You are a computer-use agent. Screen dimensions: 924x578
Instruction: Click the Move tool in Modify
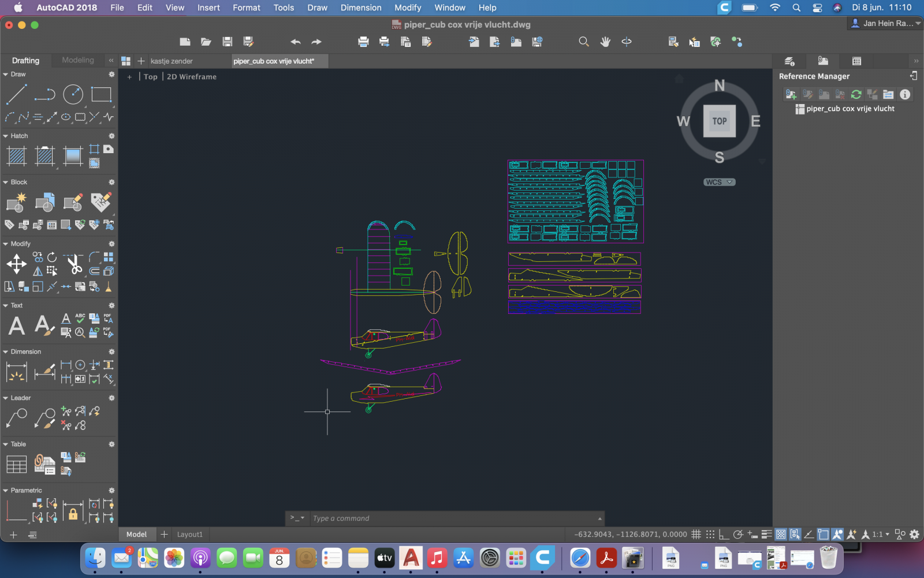16,264
